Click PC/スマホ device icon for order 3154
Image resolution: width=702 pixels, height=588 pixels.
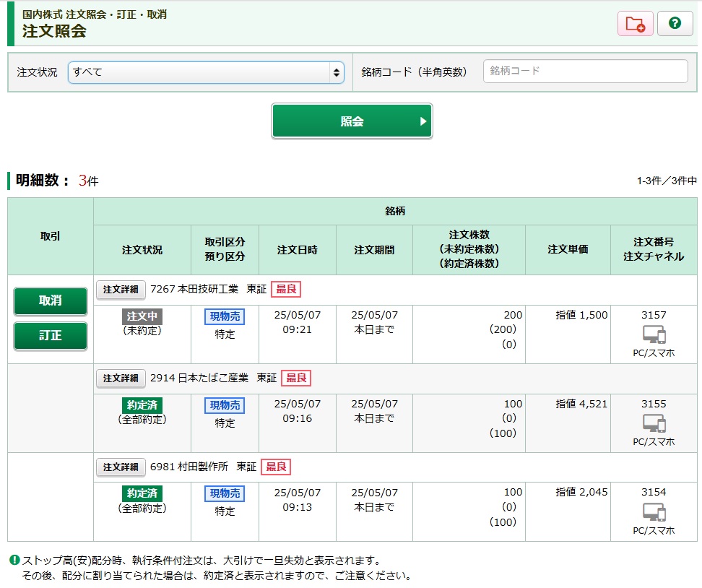coord(654,512)
